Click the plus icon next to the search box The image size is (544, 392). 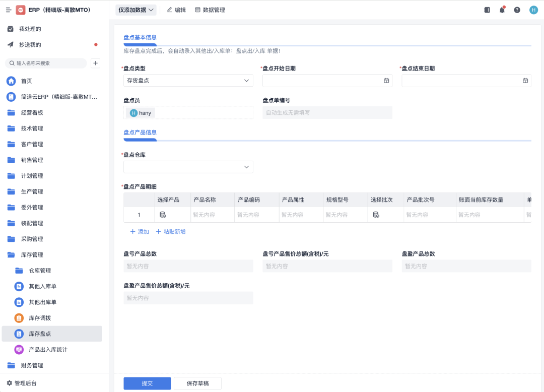pyautogui.click(x=95, y=63)
